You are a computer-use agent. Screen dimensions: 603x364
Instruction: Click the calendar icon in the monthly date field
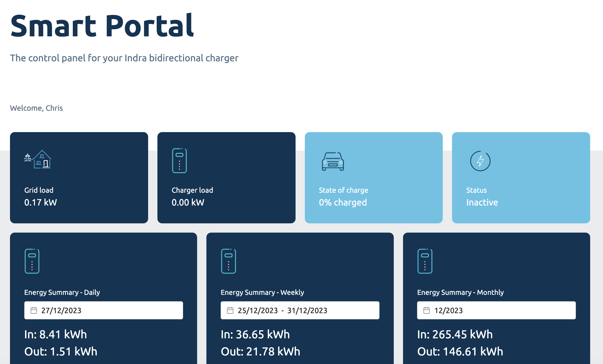[426, 310]
